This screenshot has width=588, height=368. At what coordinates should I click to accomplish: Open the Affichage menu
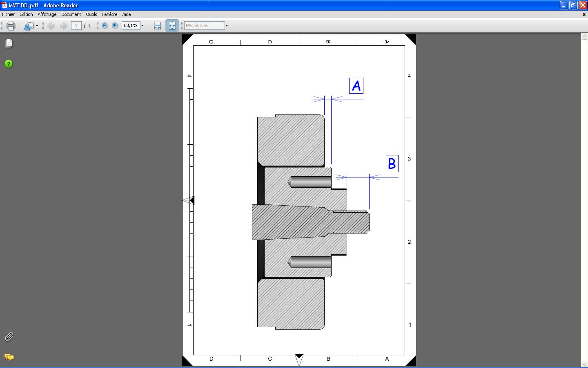pos(47,14)
